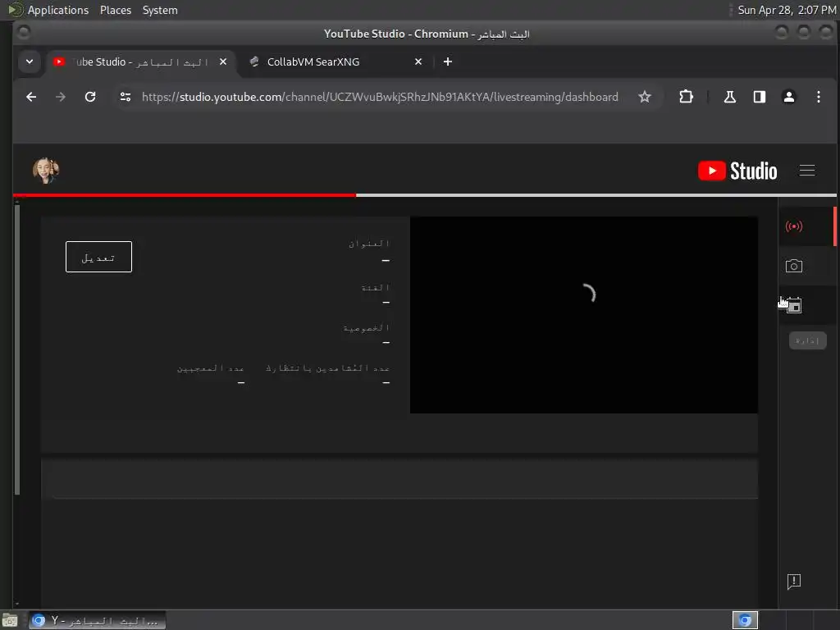Click the العنوان title label
Screen dimensions: 840x630
click(369, 244)
